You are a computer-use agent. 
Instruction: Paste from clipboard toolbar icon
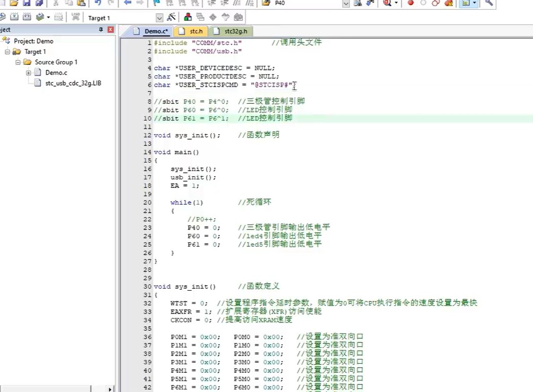(x=81, y=3)
